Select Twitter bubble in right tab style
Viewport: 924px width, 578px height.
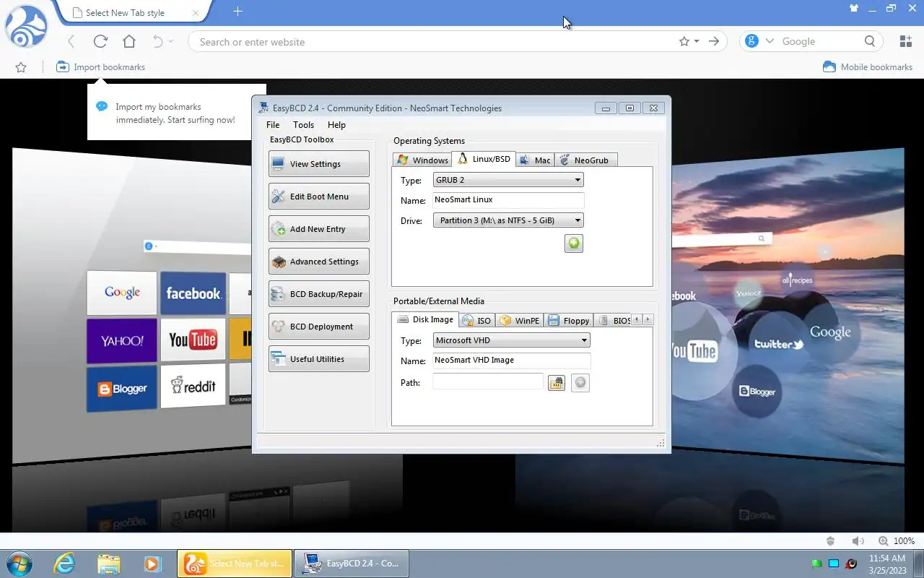(x=778, y=344)
